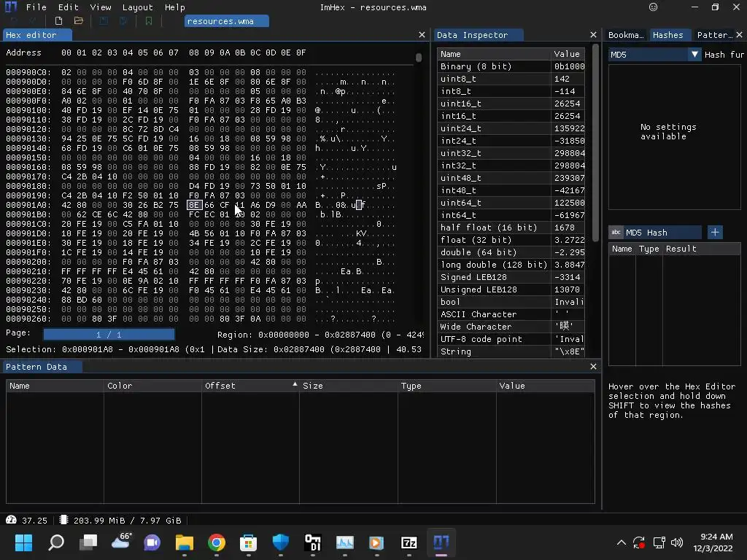
Task: Click the undo toolbar icon
Action: (x=14, y=21)
